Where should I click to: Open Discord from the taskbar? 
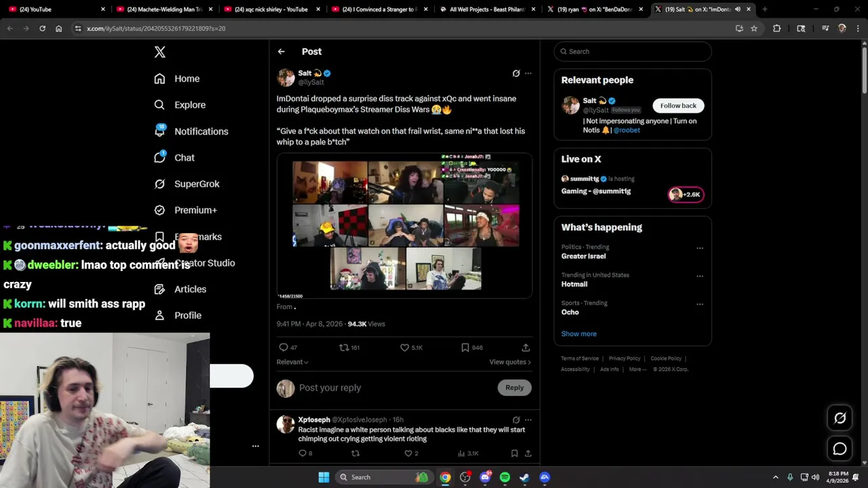click(x=485, y=477)
